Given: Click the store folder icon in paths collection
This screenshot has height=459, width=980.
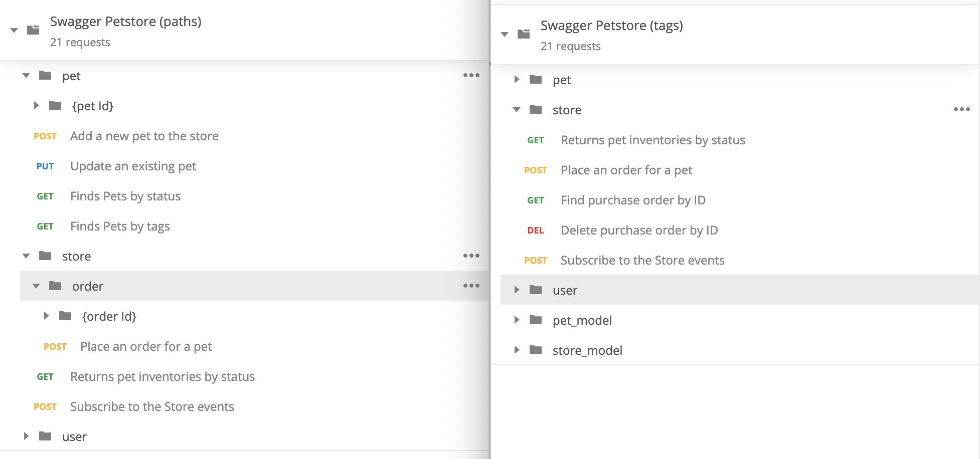Looking at the screenshot, I should tap(45, 256).
